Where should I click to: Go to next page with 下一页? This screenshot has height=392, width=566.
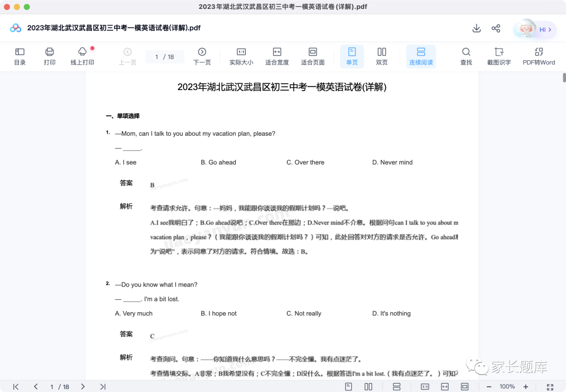pyautogui.click(x=202, y=56)
